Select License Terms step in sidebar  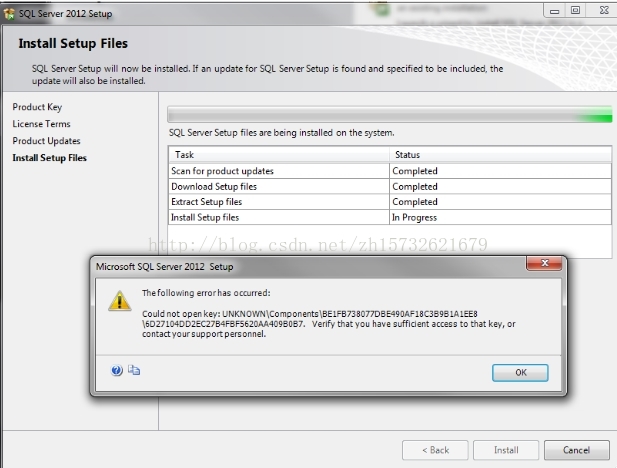pyautogui.click(x=41, y=124)
